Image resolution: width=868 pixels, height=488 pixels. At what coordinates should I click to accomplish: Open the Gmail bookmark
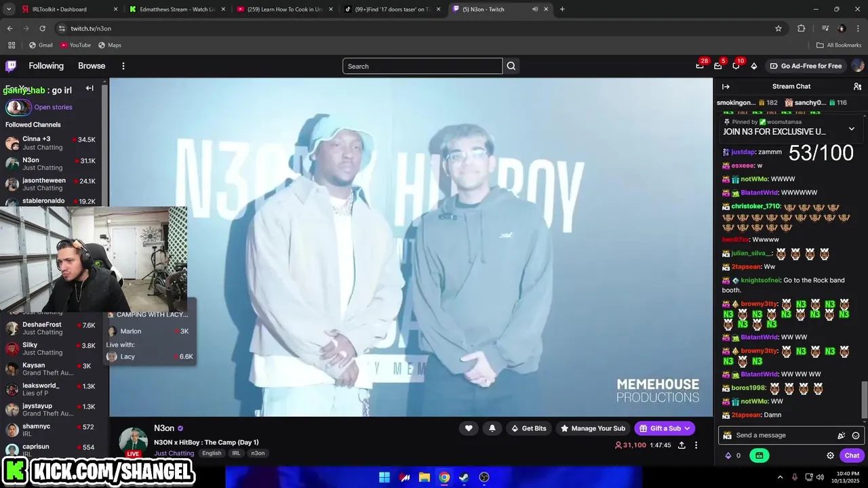(41, 45)
